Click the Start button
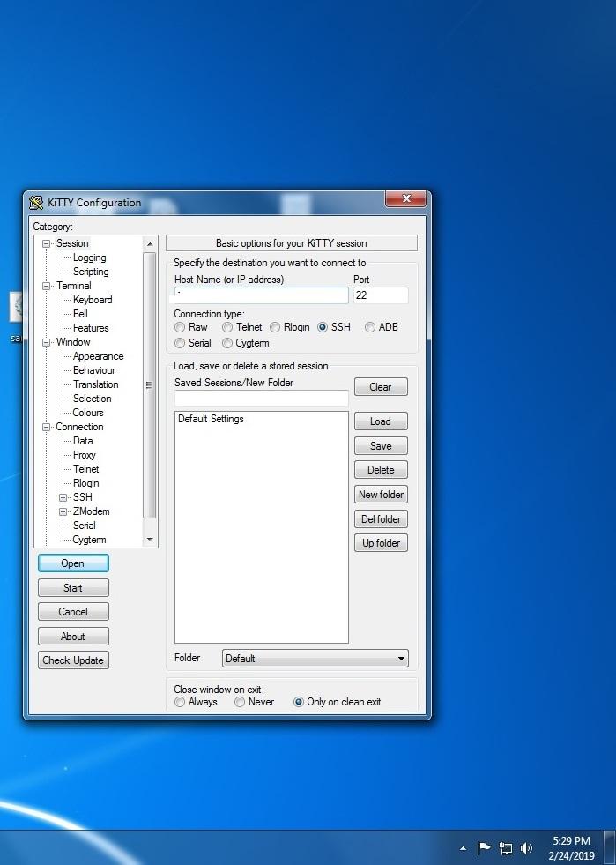This screenshot has height=865, width=616. pos(73,588)
